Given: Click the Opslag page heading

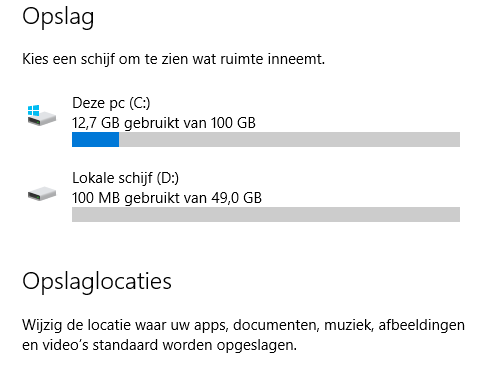Looking at the screenshot, I should click(58, 17).
